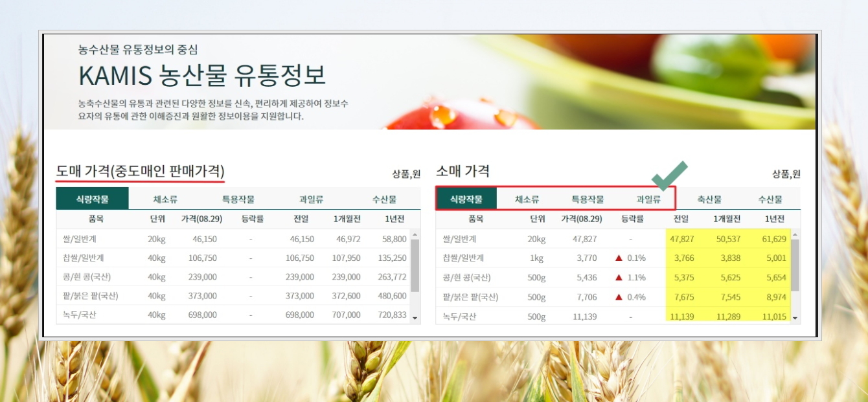Click the 58,800 one-year-ago wholesale value
Viewport: 868px width, 402px height.
[394, 239]
